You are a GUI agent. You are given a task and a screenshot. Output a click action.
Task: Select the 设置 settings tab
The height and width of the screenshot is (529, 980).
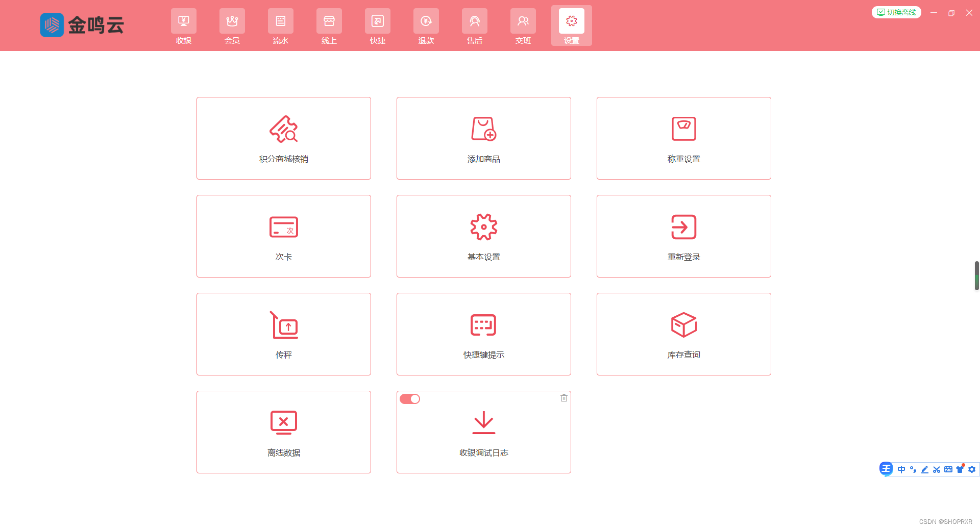[x=571, y=26]
